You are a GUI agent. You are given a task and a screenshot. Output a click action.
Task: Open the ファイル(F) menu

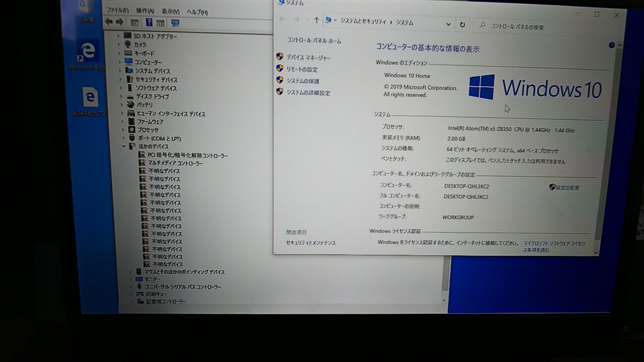point(118,10)
